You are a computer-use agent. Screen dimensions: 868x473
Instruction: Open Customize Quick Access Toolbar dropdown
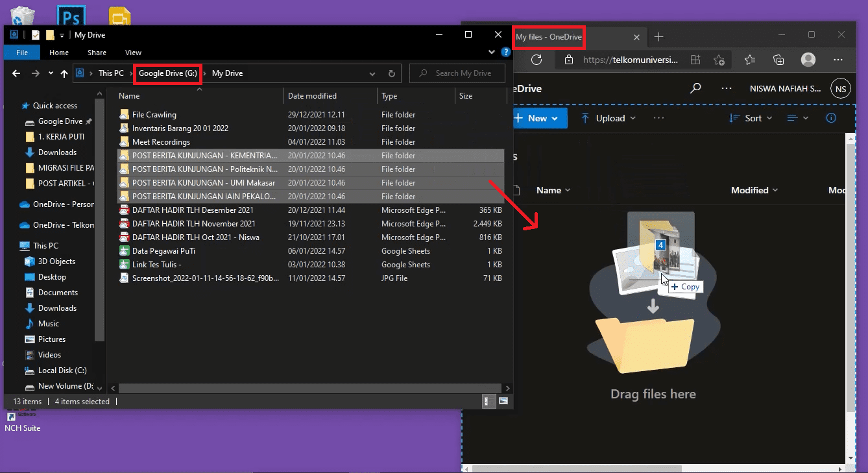pyautogui.click(x=62, y=35)
